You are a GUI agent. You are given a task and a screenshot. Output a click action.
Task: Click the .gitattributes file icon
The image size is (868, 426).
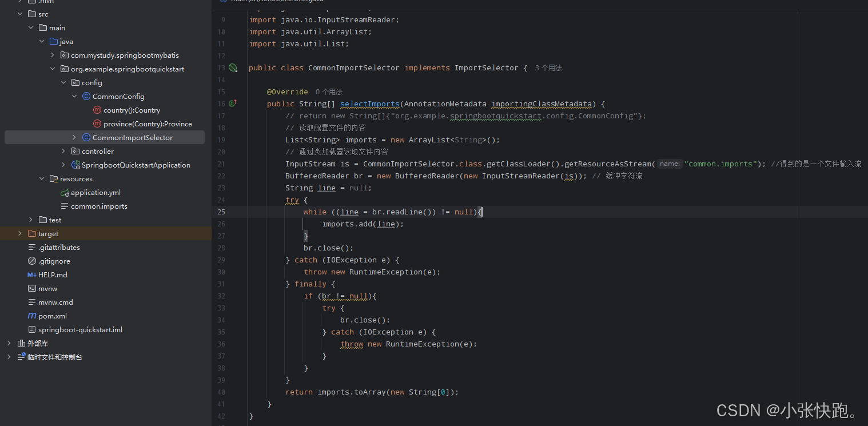[32, 248]
